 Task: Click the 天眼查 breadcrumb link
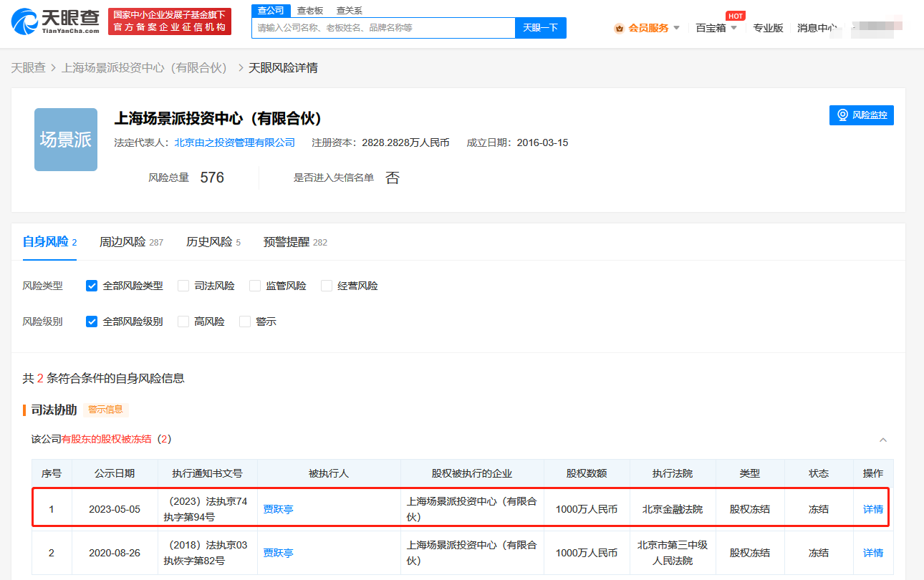tap(28, 67)
